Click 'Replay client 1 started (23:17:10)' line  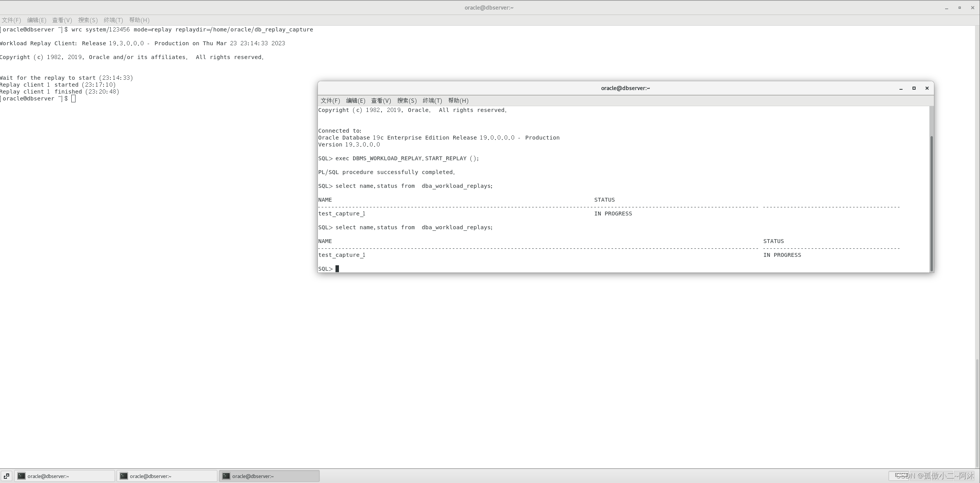58,85
